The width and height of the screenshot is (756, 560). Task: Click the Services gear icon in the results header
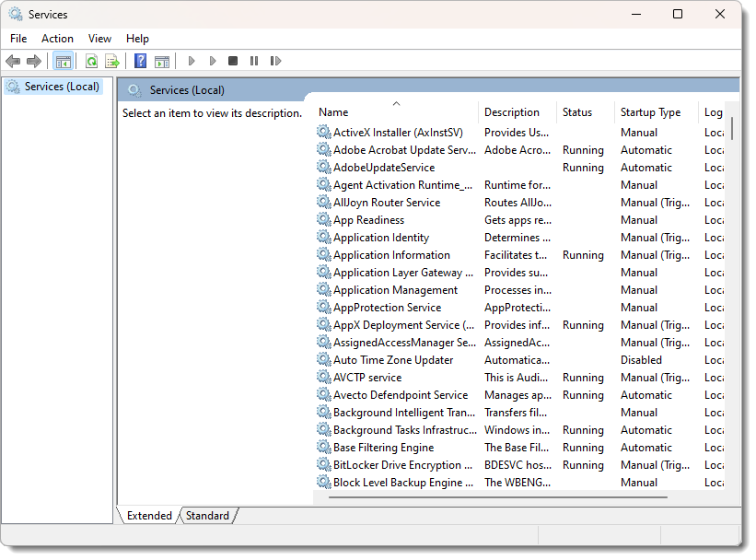click(x=134, y=90)
